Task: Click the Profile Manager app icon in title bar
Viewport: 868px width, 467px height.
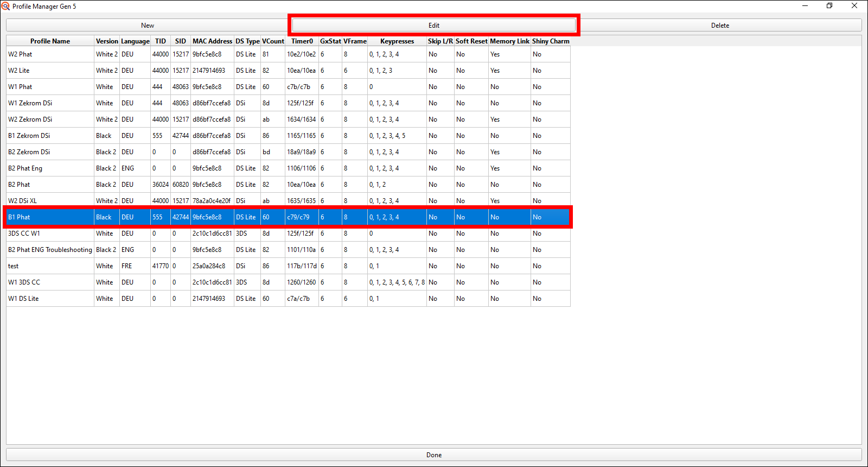Action: (x=5, y=6)
